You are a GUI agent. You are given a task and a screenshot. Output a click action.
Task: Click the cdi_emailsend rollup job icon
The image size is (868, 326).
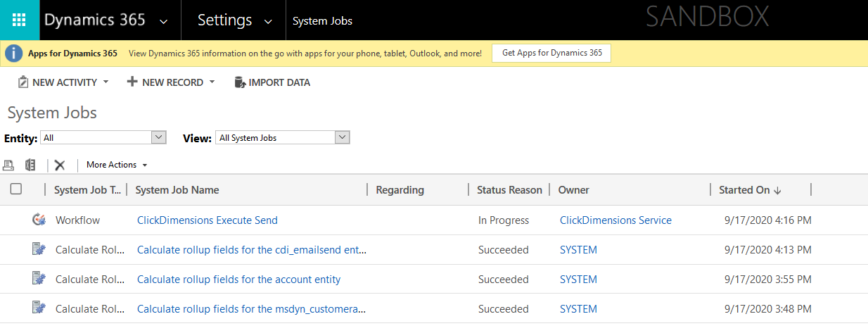click(39, 249)
